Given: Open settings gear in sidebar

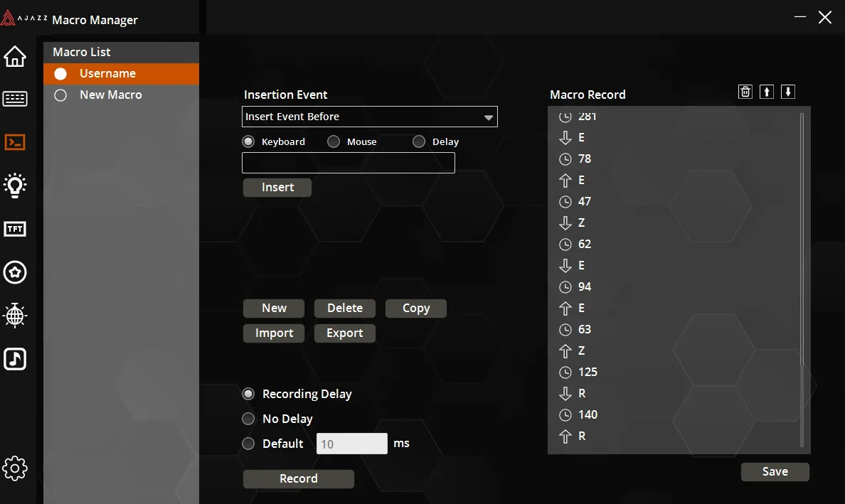Looking at the screenshot, I should (15, 468).
